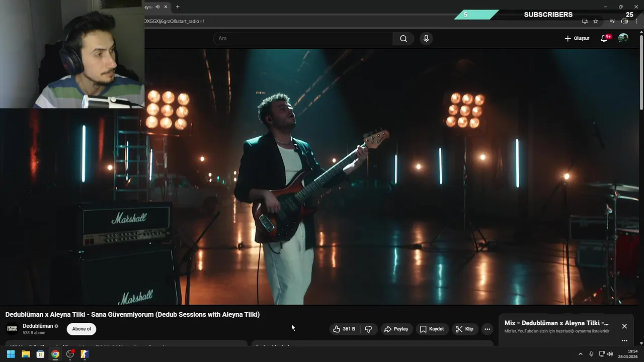
Task: Share the video via Paylaş
Action: coord(396,329)
